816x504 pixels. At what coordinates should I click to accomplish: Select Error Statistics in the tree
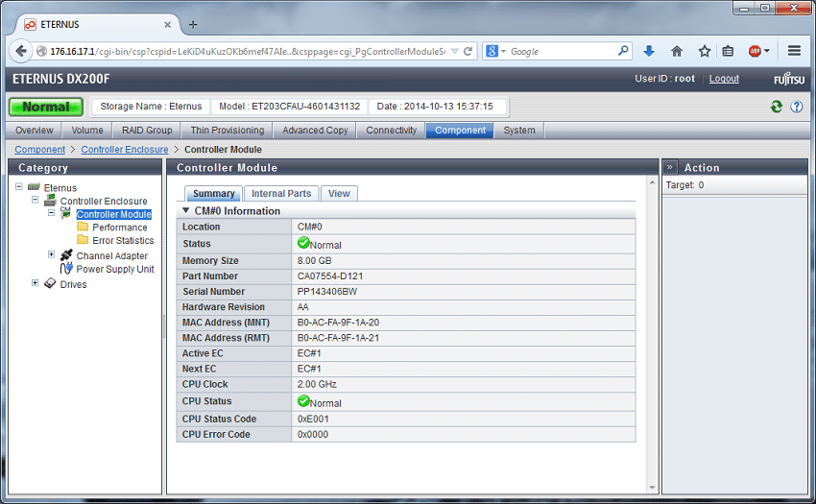point(123,241)
